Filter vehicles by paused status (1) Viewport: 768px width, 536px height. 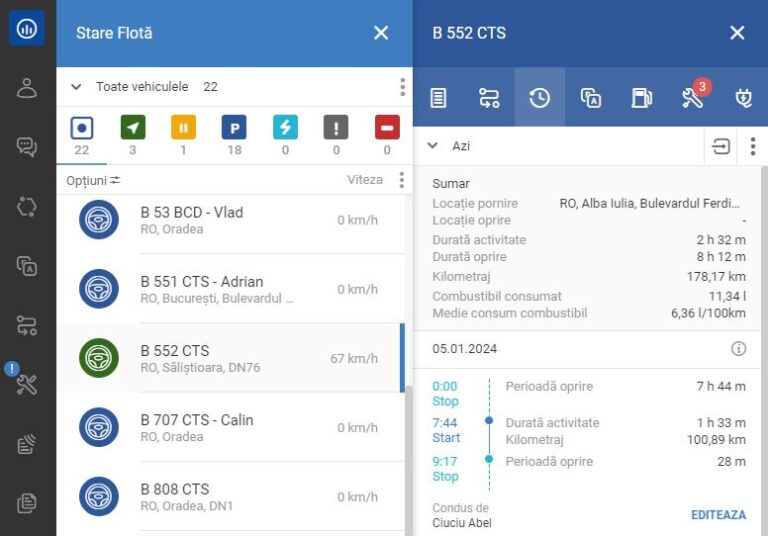click(x=183, y=128)
